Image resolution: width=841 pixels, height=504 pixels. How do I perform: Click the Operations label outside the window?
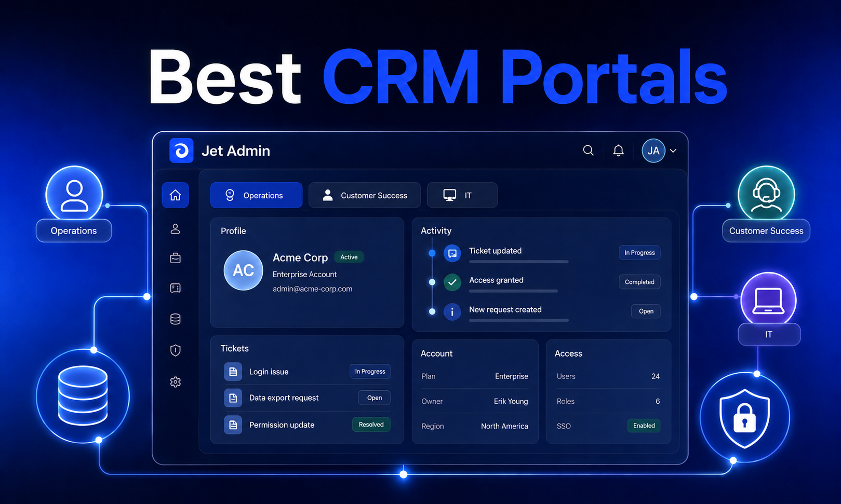[x=74, y=231]
